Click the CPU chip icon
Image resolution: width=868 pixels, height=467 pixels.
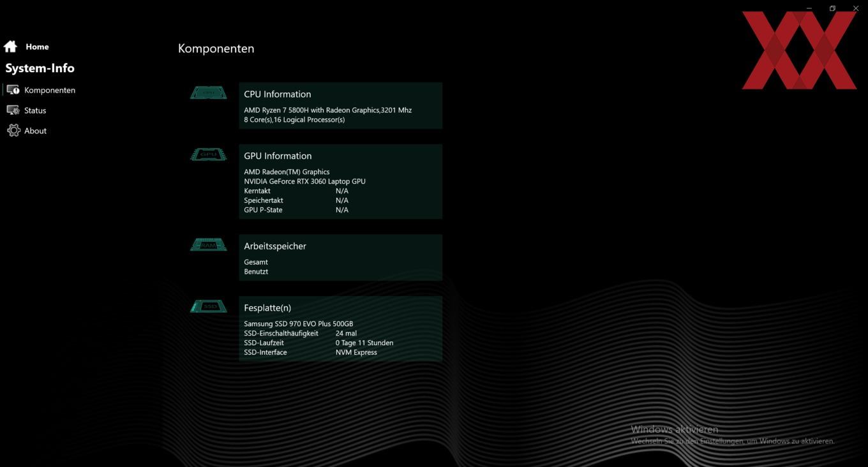208,93
